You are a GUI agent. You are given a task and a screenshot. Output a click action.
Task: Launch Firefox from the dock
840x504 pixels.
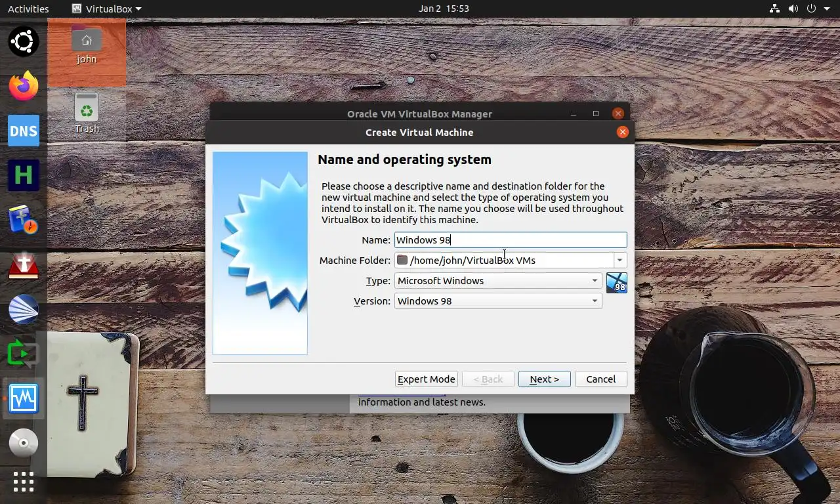point(24,86)
